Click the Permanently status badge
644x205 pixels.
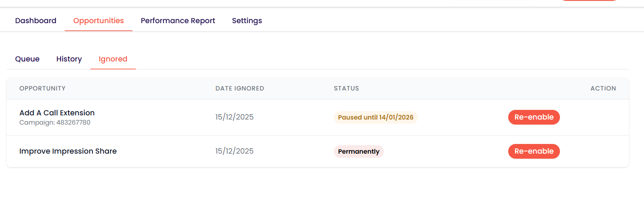click(359, 152)
